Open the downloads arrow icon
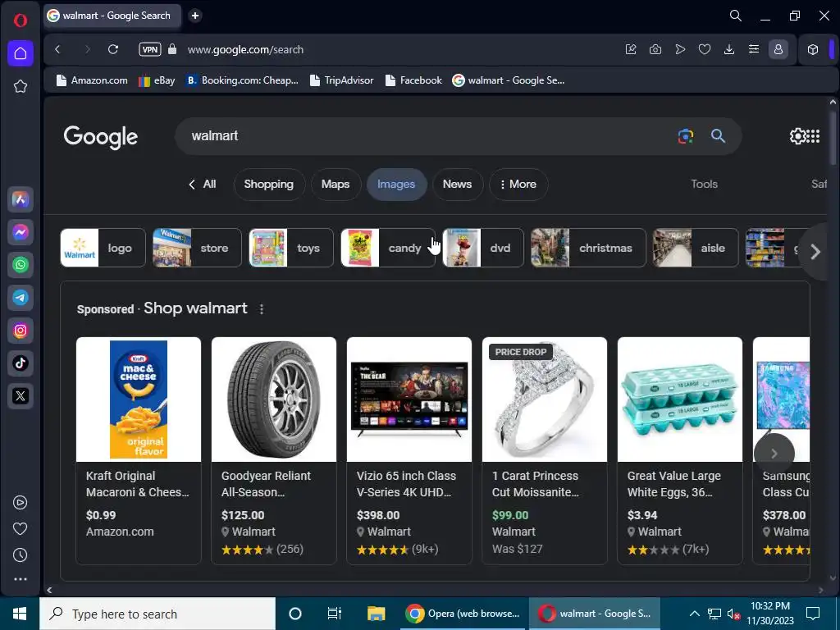Screen dimensions: 840x630 [x=729, y=49]
